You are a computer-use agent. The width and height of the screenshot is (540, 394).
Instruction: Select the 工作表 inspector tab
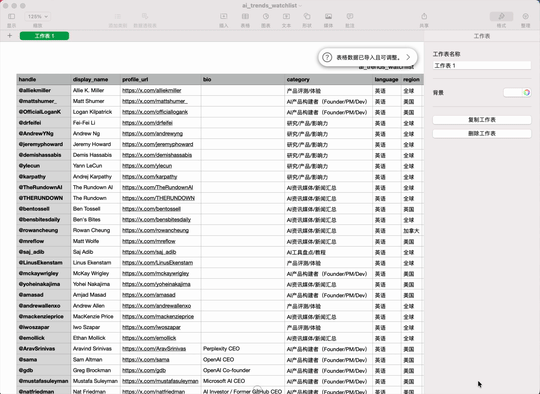pos(482,36)
